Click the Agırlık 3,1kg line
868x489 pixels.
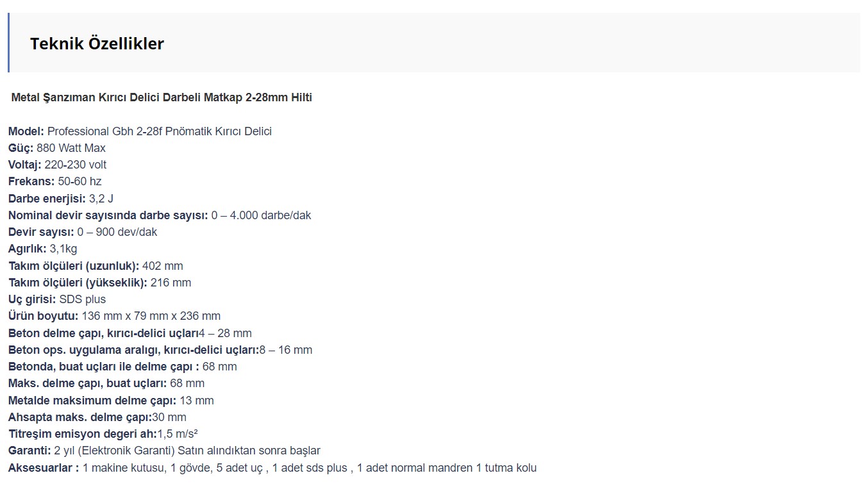tap(43, 249)
